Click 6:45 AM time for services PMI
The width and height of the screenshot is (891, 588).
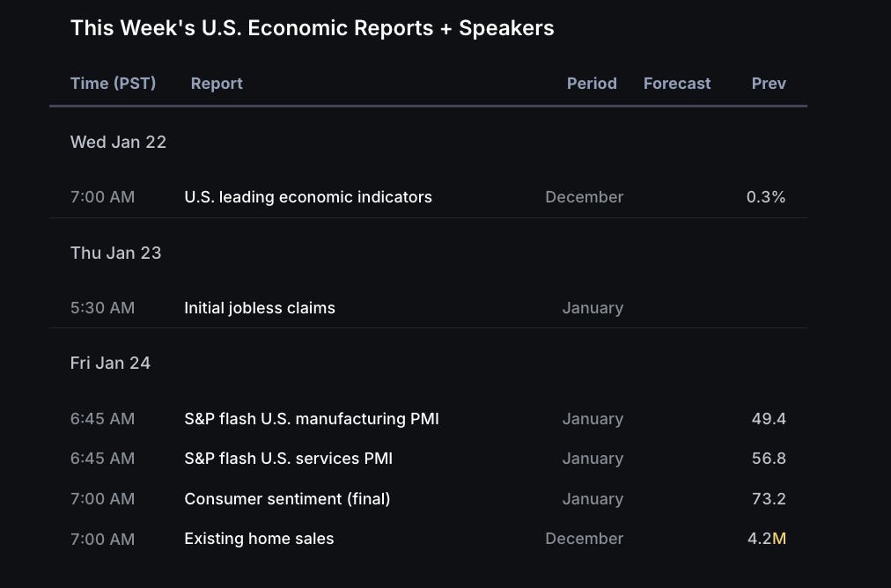click(x=102, y=459)
